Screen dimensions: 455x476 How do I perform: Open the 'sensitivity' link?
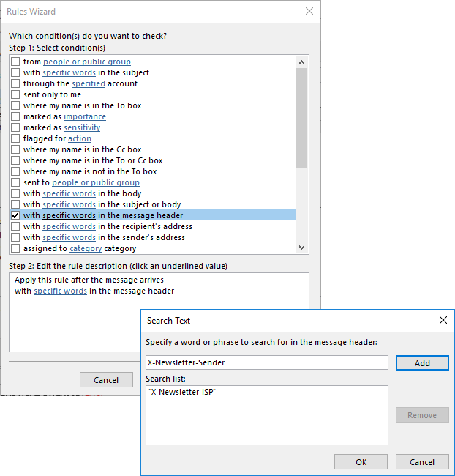(82, 127)
